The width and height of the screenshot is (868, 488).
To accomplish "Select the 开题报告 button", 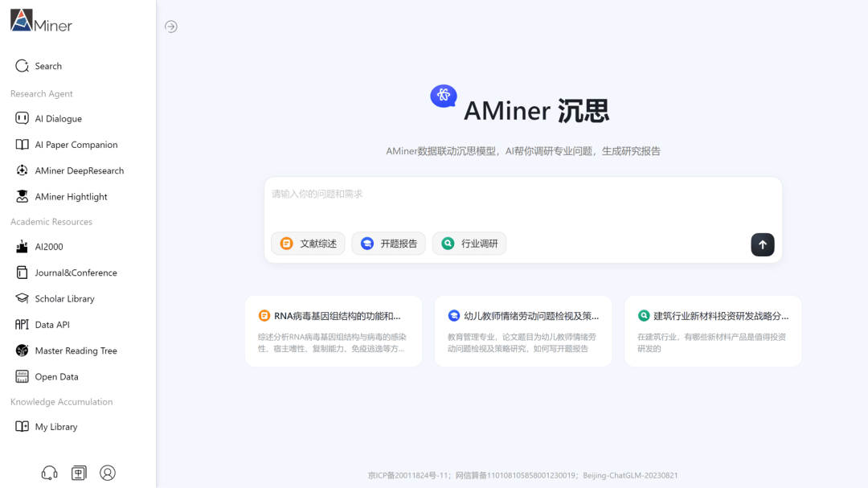I will click(x=389, y=244).
